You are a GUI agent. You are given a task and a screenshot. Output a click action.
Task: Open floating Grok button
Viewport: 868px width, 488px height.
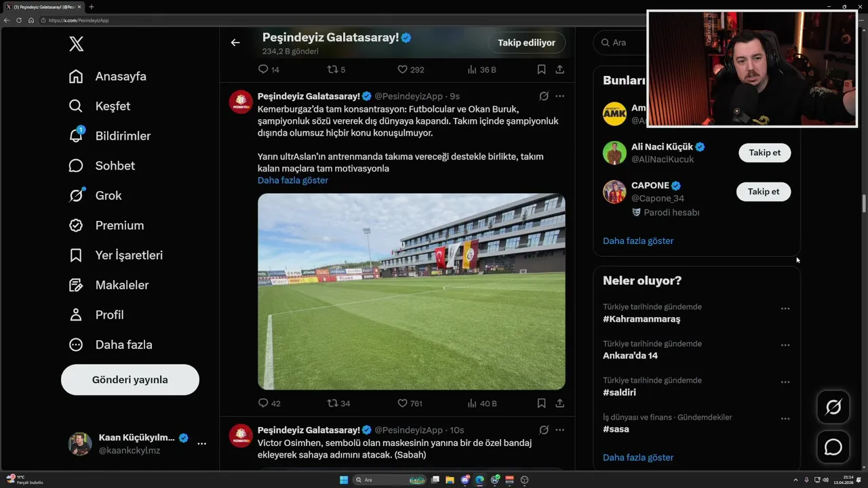833,407
